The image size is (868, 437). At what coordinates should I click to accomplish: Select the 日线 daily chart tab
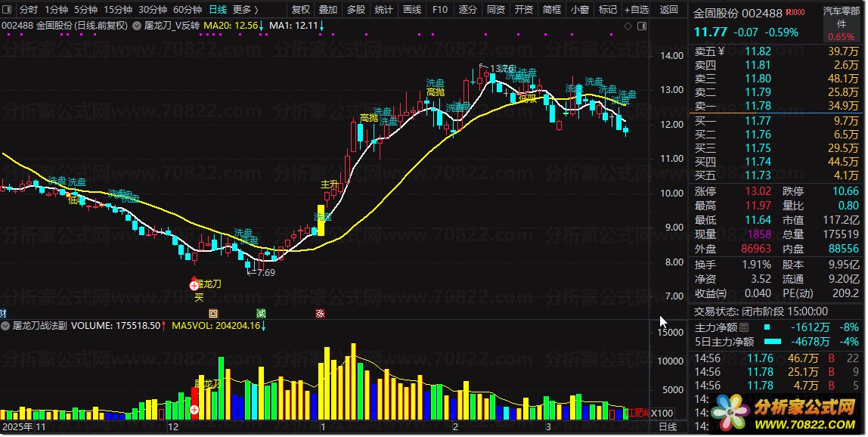pos(218,9)
